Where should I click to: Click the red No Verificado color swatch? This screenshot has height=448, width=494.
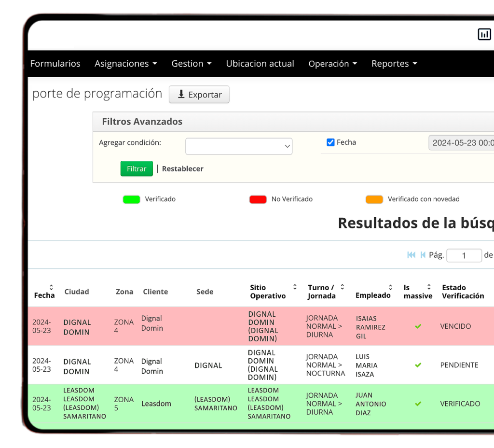[257, 199]
